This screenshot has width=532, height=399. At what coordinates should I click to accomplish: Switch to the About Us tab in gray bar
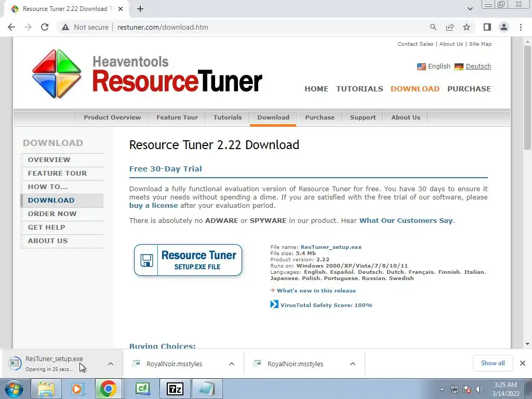point(405,118)
